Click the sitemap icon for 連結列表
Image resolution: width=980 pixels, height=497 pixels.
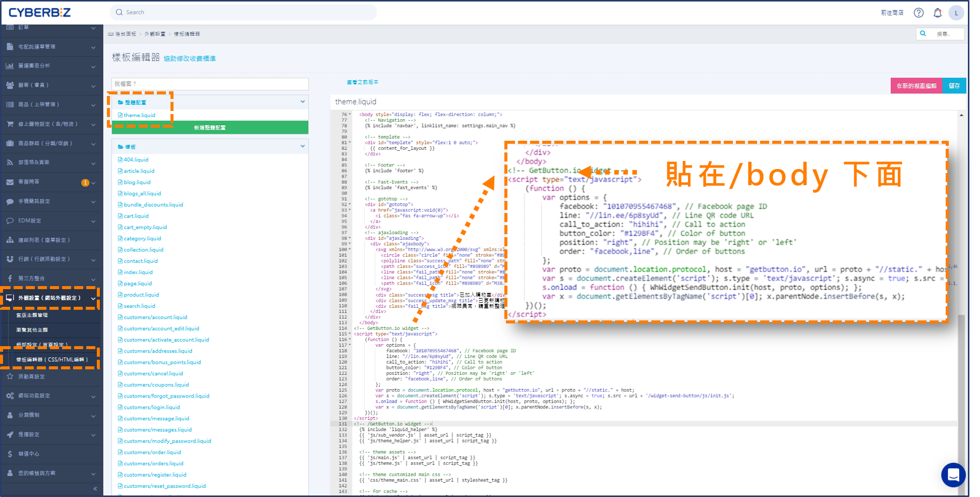tap(10, 240)
